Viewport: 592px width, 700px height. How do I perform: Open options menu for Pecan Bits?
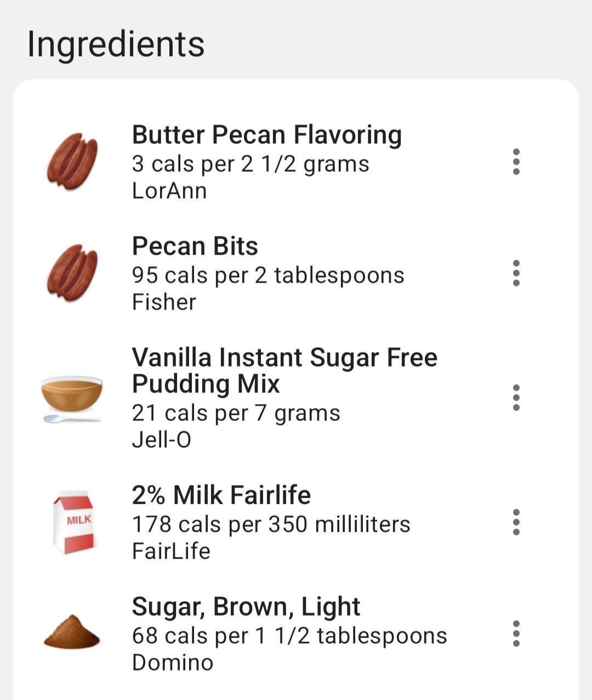[x=516, y=273]
